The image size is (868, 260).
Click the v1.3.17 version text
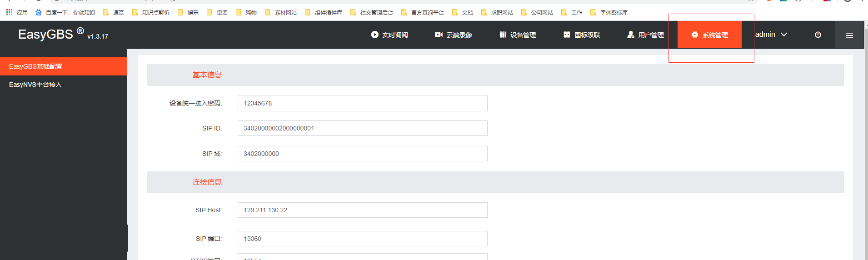pos(98,36)
